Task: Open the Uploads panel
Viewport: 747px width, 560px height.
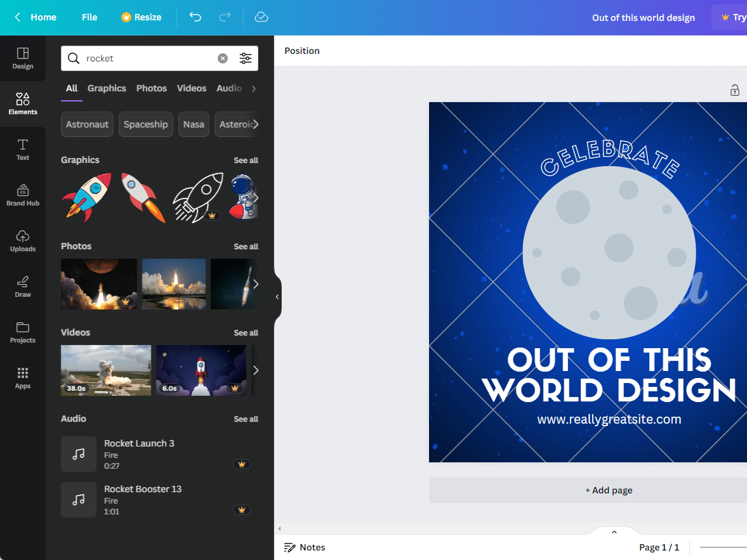Action: tap(23, 240)
